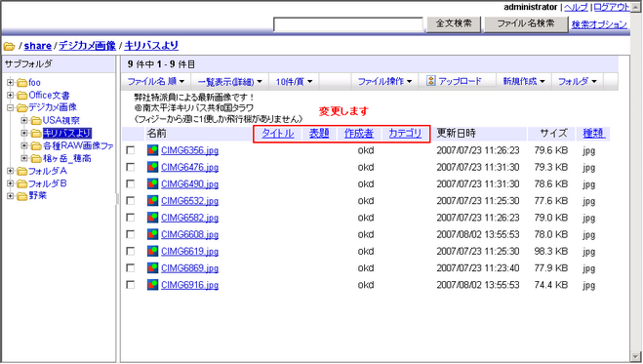Expand the 野菜 folder node
The width and height of the screenshot is (643, 364).
[x=11, y=196]
